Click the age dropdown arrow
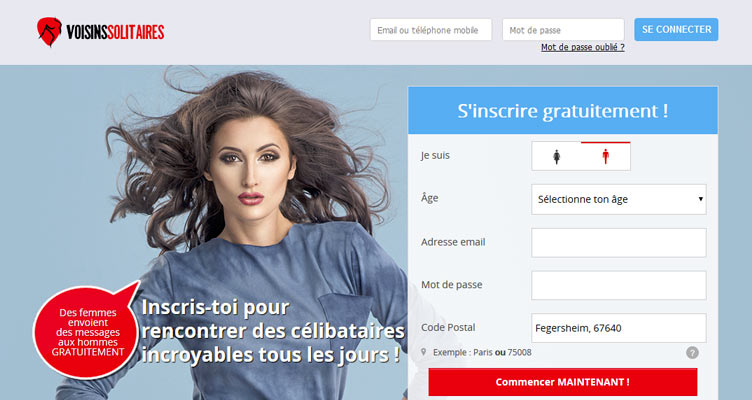The width and height of the screenshot is (752, 400). click(x=700, y=199)
